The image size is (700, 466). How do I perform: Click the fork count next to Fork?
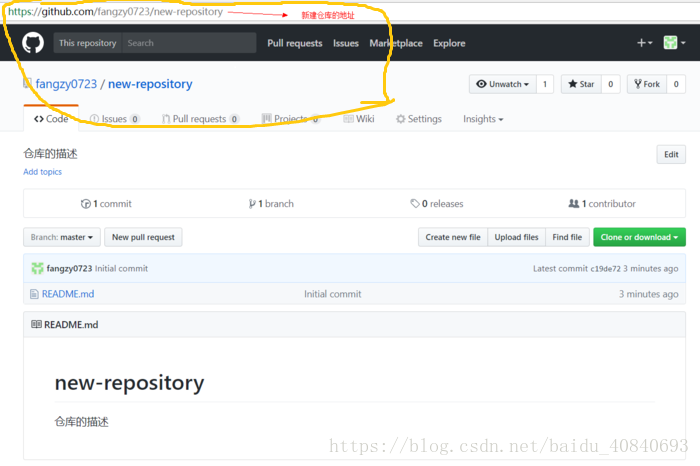[x=676, y=84]
